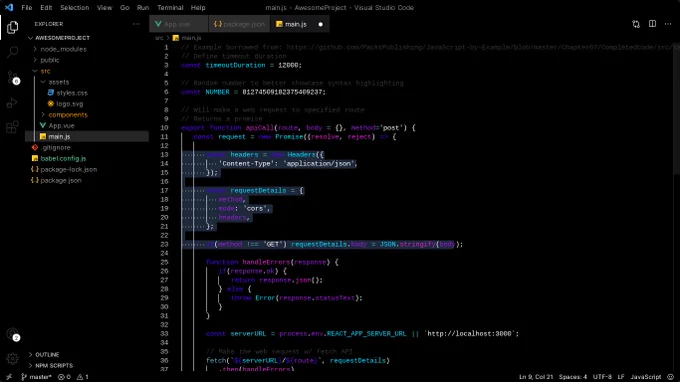
Task: Open the File menu
Action: tap(26, 7)
